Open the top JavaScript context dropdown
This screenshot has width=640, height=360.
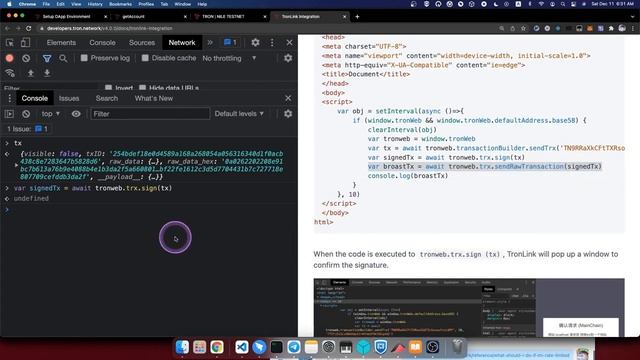51,114
